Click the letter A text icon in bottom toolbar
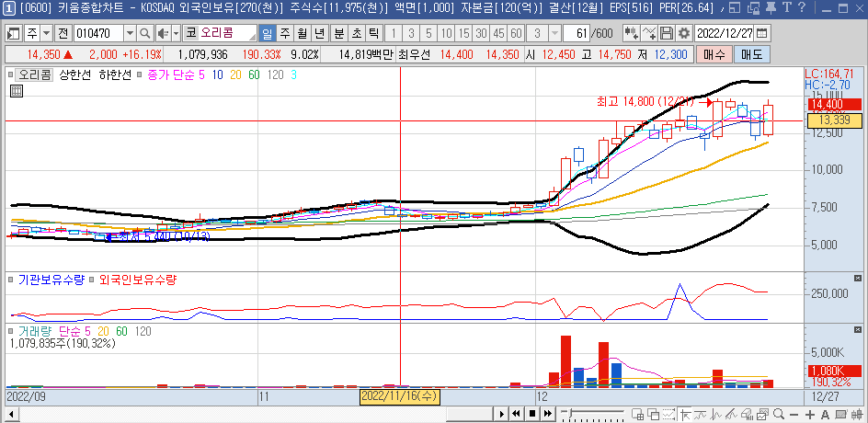Screen dimensions: 868x423 825,415
